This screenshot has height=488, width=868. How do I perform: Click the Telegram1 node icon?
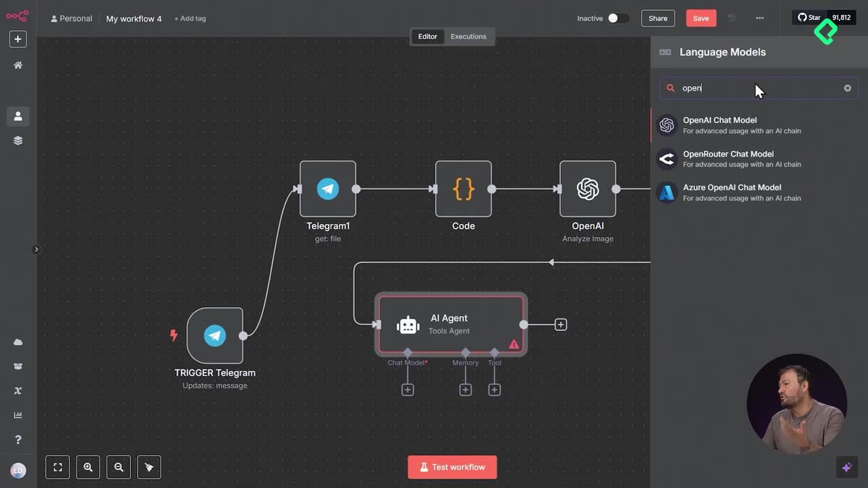coord(328,189)
